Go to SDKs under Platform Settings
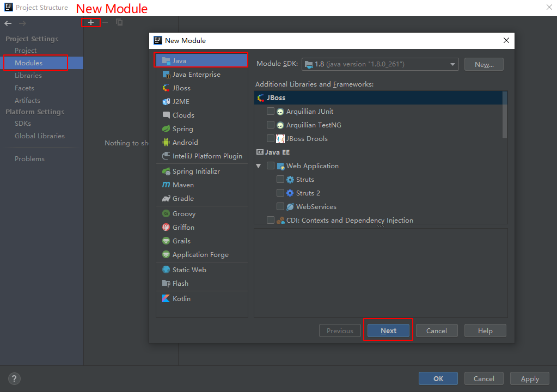The height and width of the screenshot is (392, 557). [x=23, y=124]
